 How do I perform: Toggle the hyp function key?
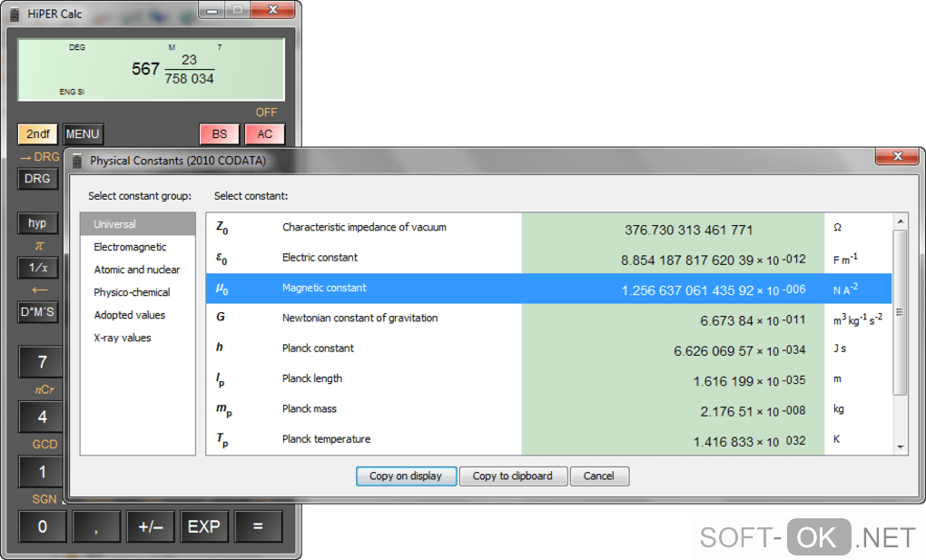(x=37, y=222)
